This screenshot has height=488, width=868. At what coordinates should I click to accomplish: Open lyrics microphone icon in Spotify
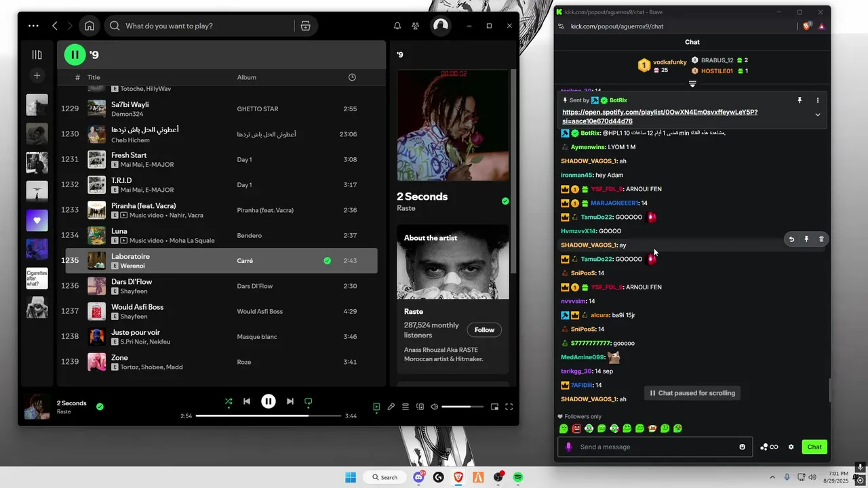point(391,407)
